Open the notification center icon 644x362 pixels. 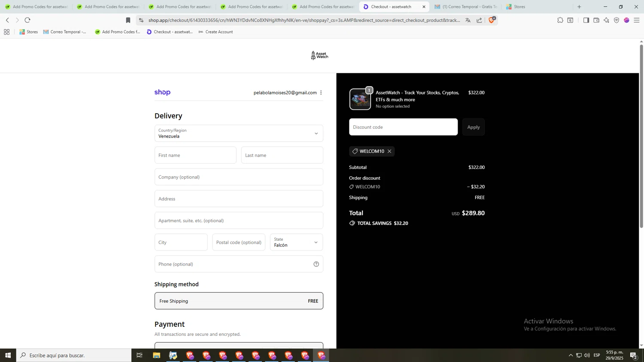pyautogui.click(x=634, y=355)
